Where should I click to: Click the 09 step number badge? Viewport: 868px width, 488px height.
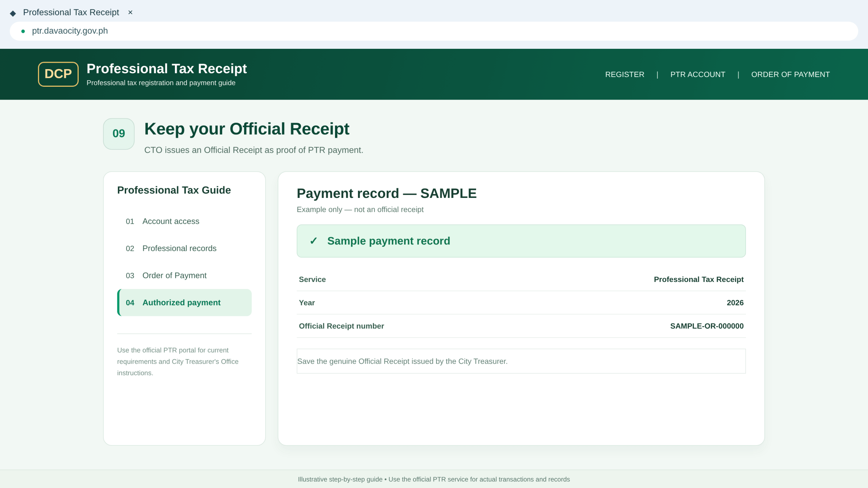point(119,134)
